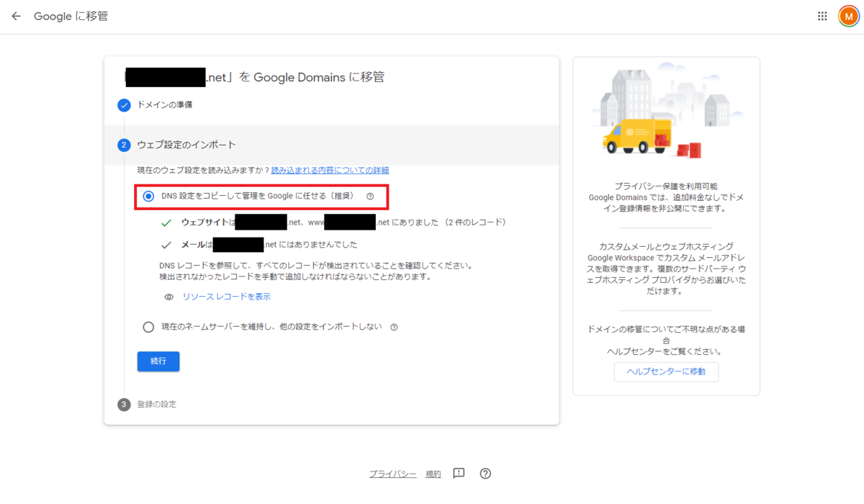Viewport: 864px width, 504px height.
Task: Open the プライバシー footer link
Action: 392,474
